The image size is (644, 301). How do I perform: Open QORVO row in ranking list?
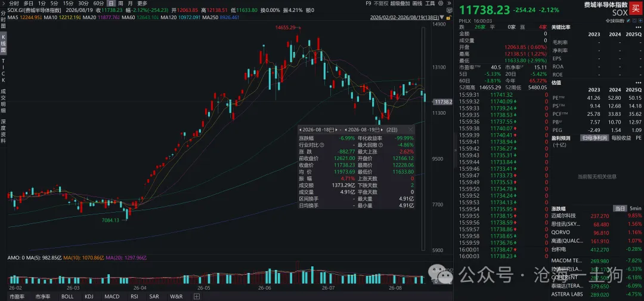click(x=597, y=232)
